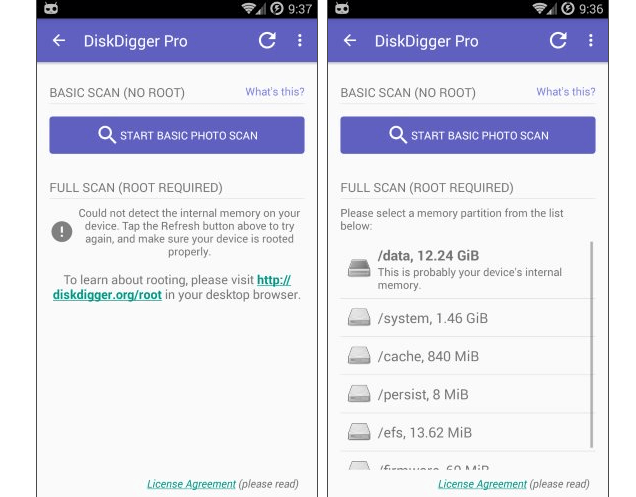Open License Agreement link in right screen
636x497 pixels.
482,484
